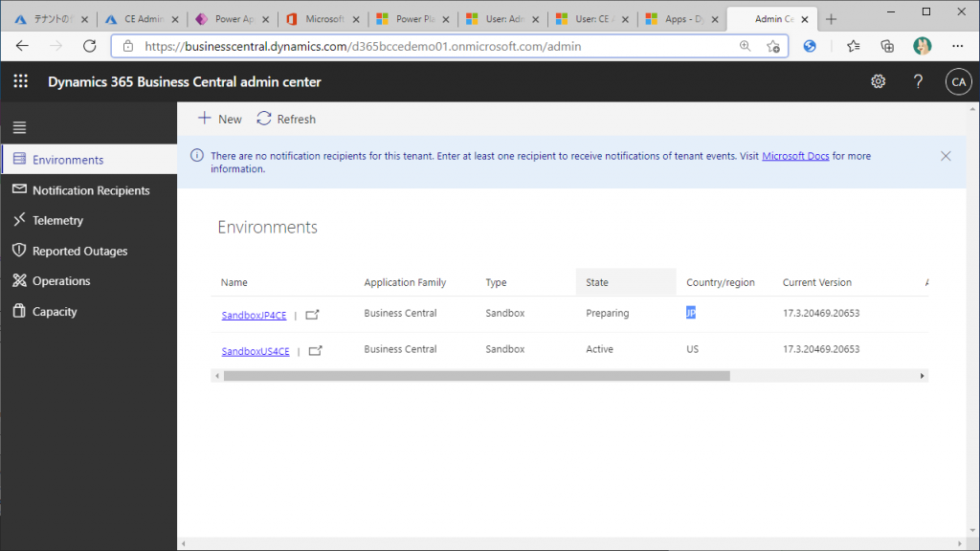Click the help question mark icon

[918, 81]
